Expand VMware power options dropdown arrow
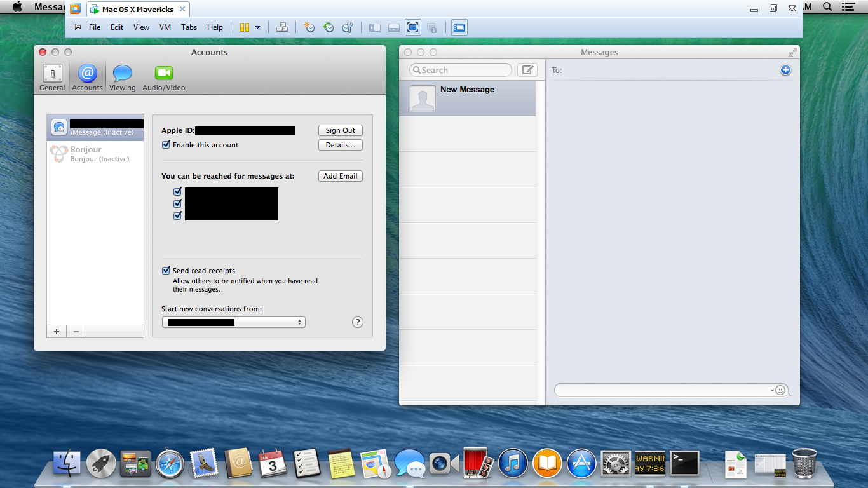The width and height of the screenshot is (868, 488). click(x=257, y=27)
